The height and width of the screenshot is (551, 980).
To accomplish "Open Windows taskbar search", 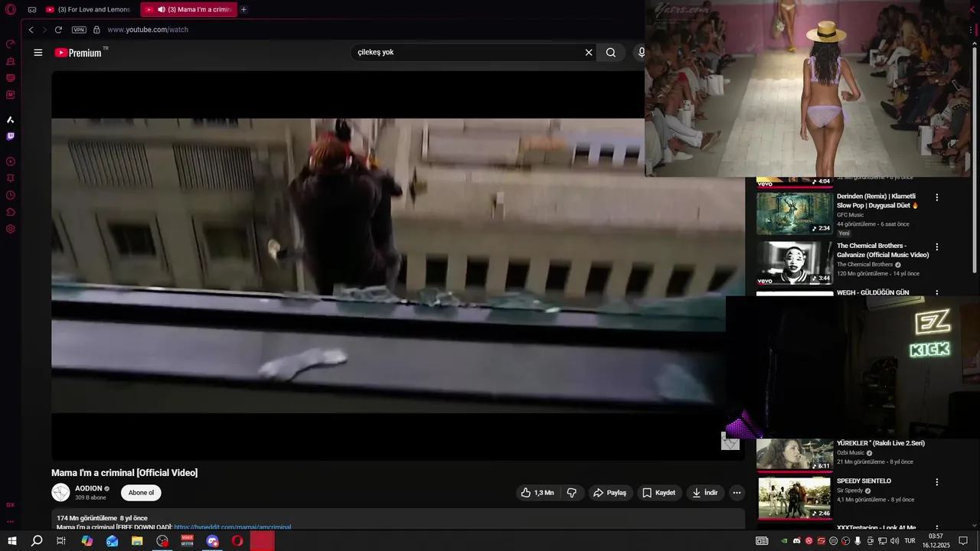I will (37, 541).
